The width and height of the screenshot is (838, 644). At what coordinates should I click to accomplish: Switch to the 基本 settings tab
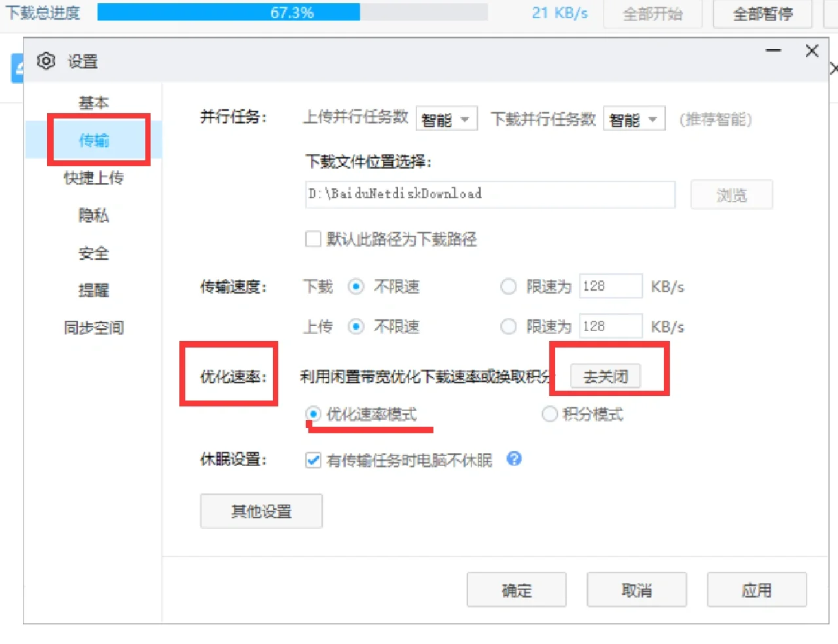[94, 102]
